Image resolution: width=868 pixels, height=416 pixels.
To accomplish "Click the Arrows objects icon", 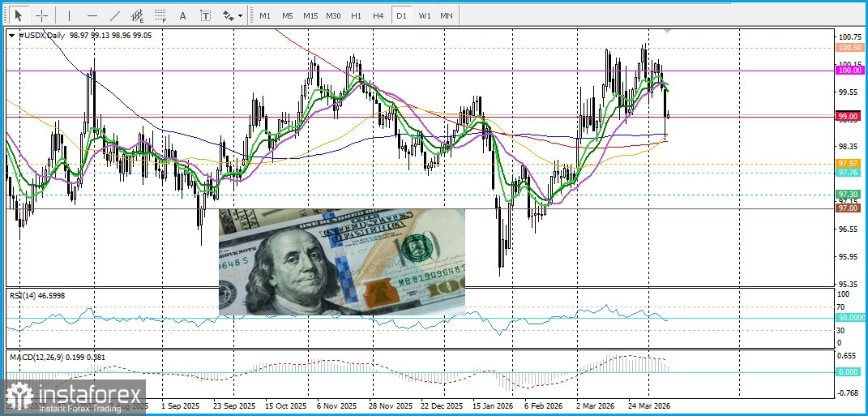I will (228, 15).
